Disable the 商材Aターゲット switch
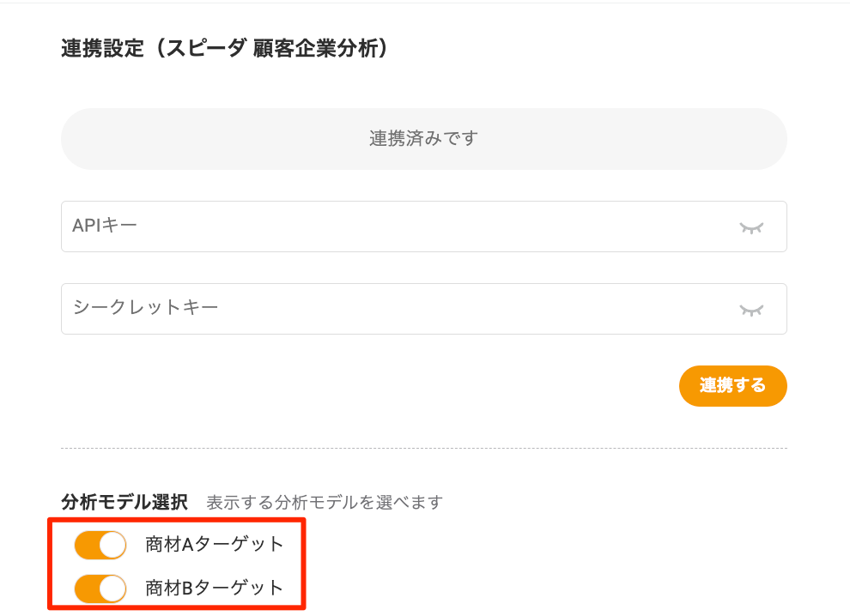This screenshot has height=616, width=850. (x=100, y=545)
